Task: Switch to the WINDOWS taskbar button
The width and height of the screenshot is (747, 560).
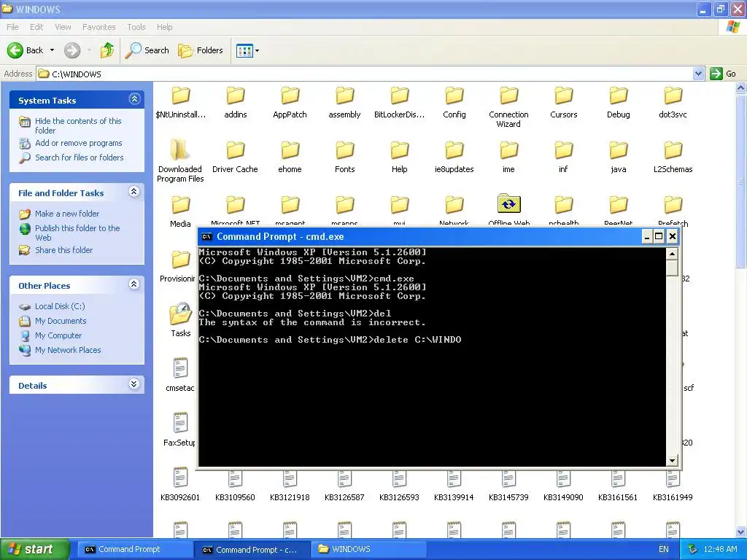Action: click(370, 550)
